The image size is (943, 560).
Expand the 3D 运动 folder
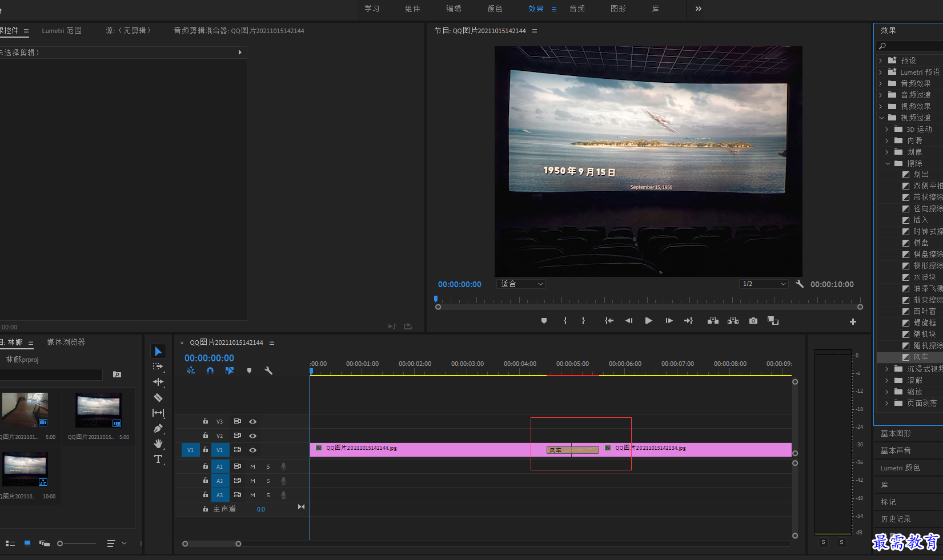click(887, 129)
